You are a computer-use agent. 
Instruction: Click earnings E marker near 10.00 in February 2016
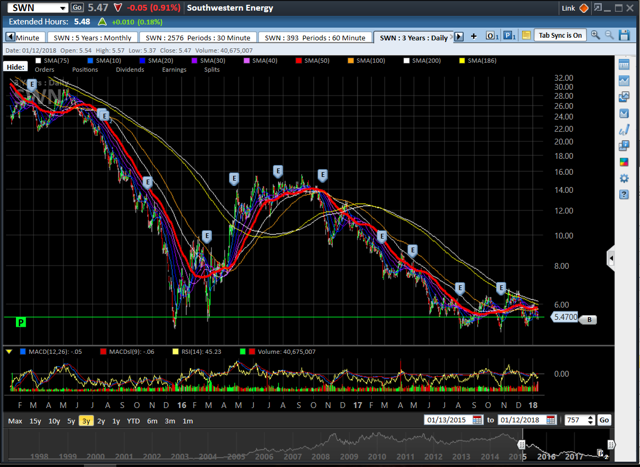(207, 236)
